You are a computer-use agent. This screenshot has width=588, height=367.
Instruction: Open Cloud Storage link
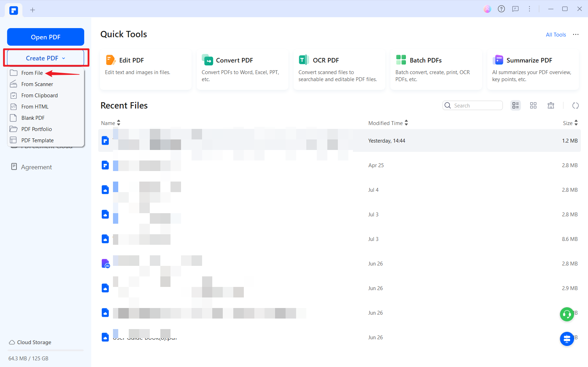coord(30,342)
